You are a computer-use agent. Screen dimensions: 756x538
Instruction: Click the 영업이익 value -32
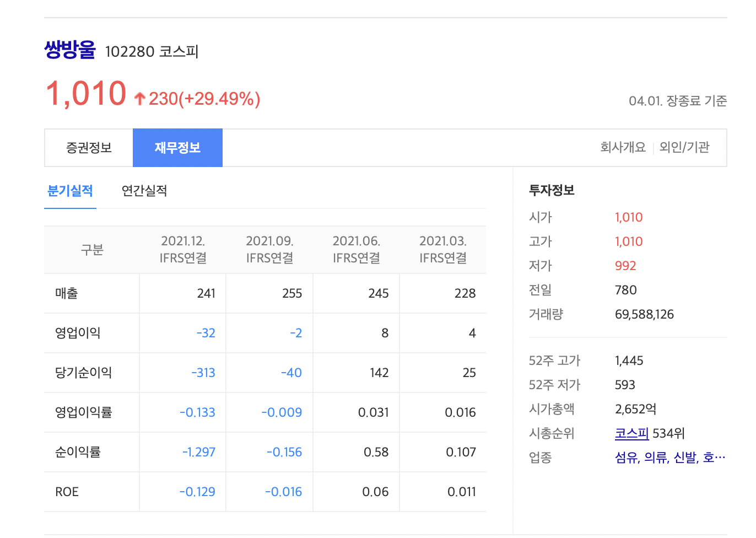[206, 333]
